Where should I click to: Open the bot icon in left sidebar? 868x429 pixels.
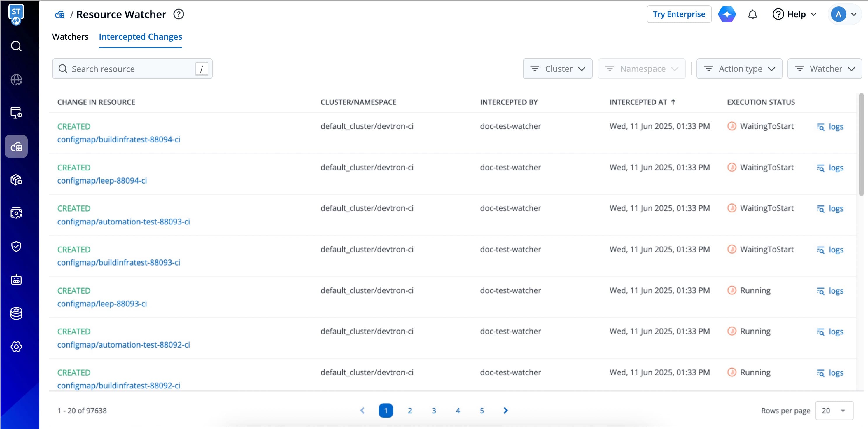point(16,280)
